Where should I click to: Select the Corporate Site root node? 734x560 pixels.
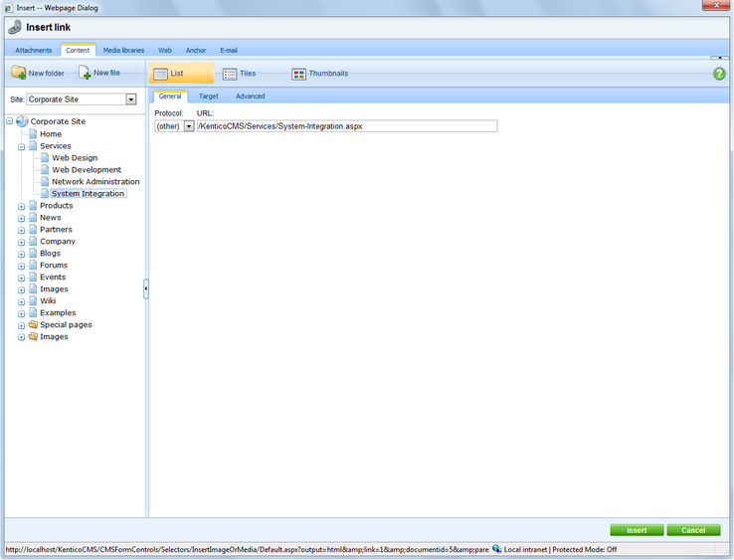click(57, 121)
